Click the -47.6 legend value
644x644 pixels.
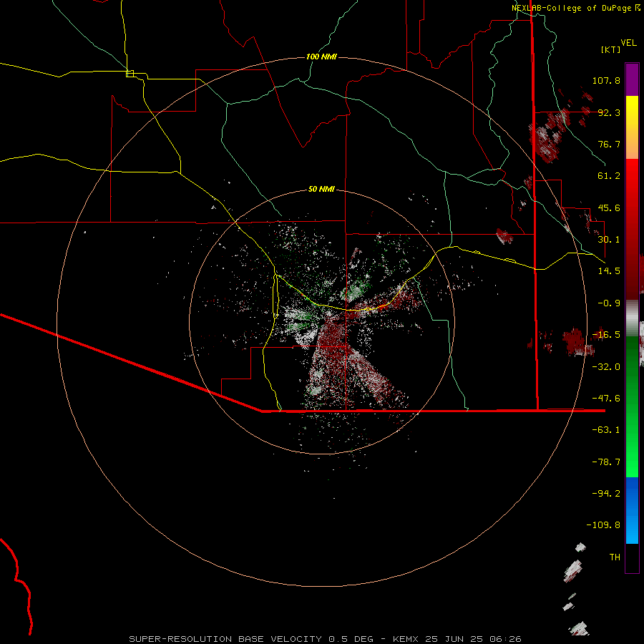click(606, 399)
